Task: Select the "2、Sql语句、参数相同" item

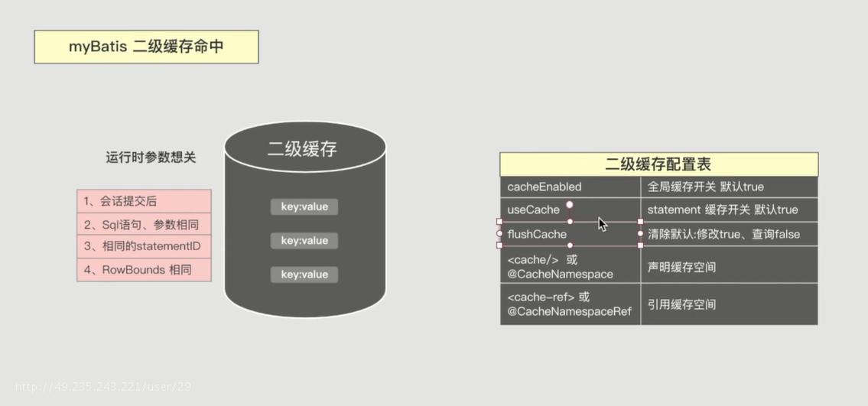Action: (144, 224)
